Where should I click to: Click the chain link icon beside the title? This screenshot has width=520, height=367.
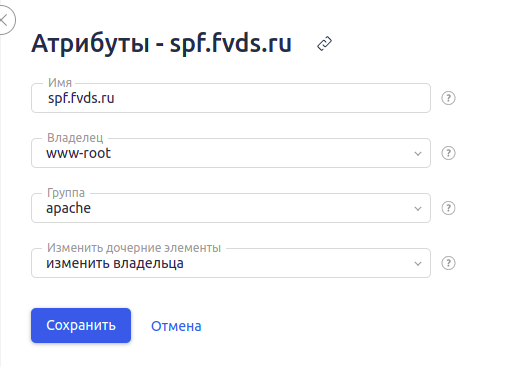pos(324,44)
